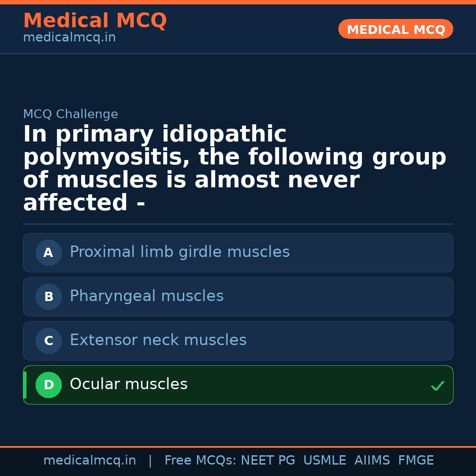Select the highlighted Ocular muscles answer row
476x476 pixels.
pyautogui.click(x=238, y=385)
